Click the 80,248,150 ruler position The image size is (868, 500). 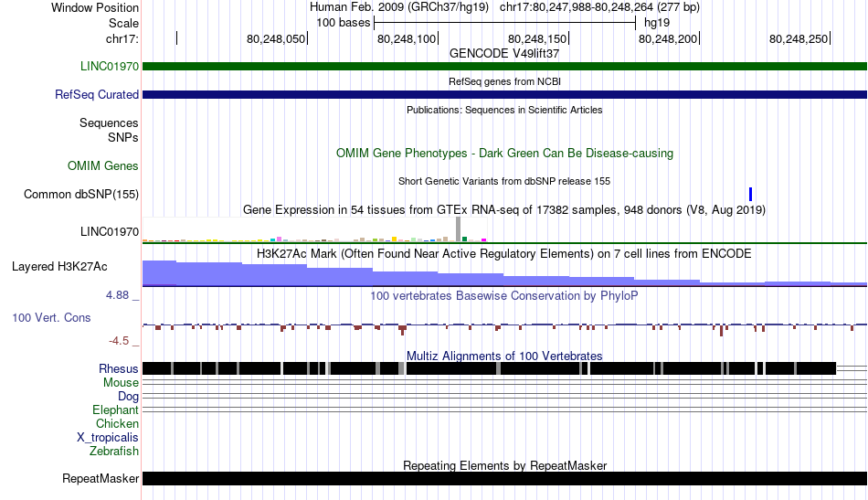coord(537,38)
